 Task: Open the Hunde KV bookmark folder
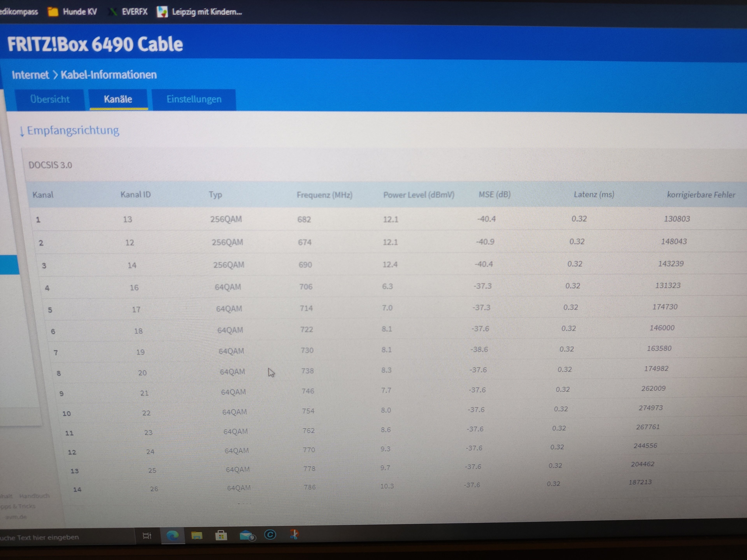[x=73, y=12]
